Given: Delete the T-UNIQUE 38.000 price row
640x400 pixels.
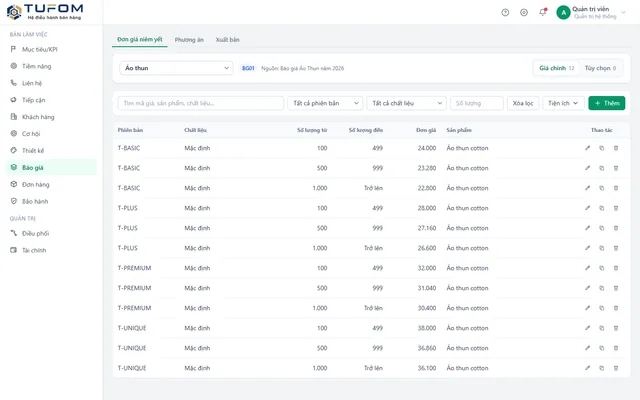Looking at the screenshot, I should pyautogui.click(x=616, y=328).
